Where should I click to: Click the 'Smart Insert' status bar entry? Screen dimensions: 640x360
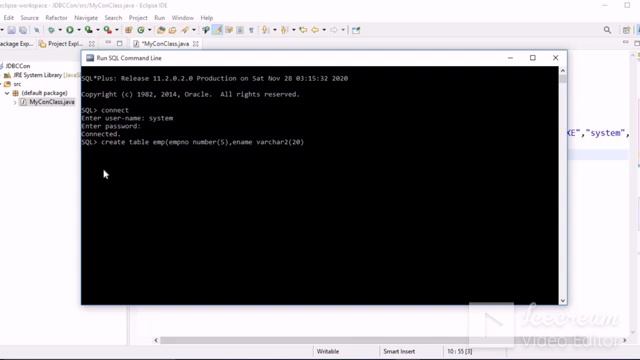click(399, 351)
